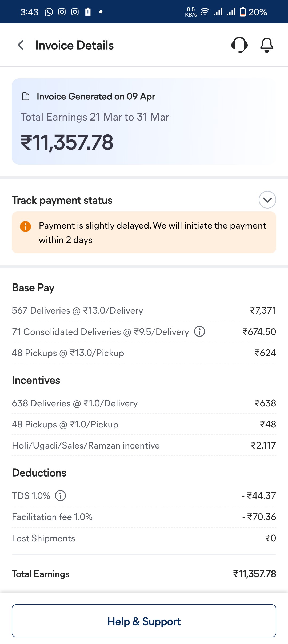288x644 pixels.
Task: Tap the Facilitation fee 1.0% row
Action: [144, 517]
